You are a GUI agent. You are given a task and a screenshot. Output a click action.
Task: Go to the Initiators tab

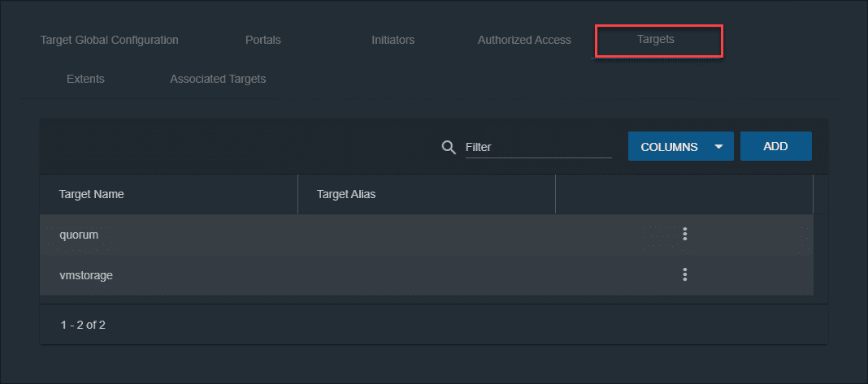tap(393, 40)
